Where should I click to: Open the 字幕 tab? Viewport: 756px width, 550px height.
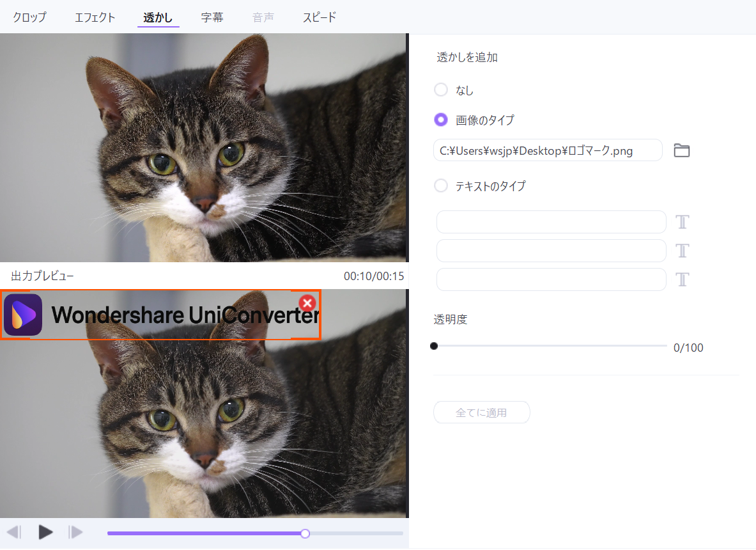pos(212,17)
